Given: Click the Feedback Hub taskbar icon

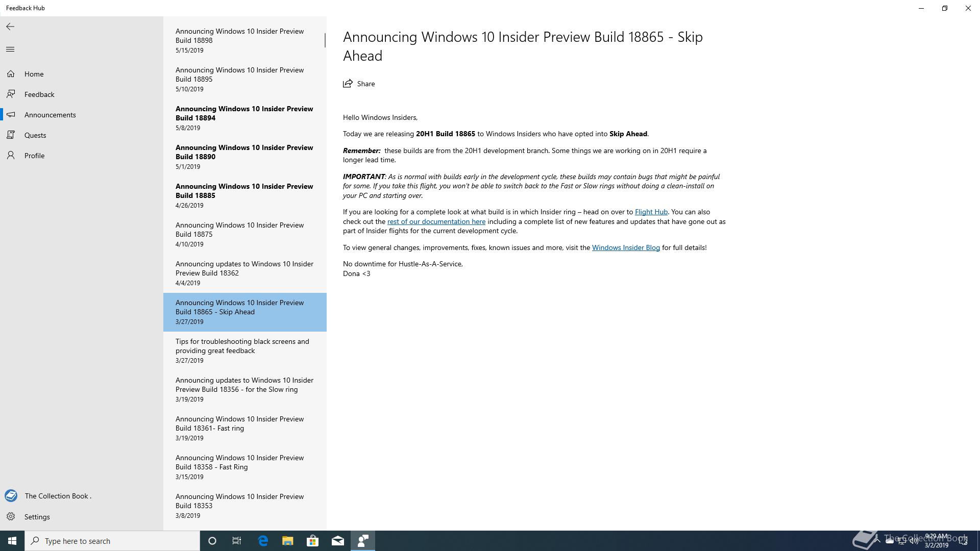Looking at the screenshot, I should click(363, 541).
